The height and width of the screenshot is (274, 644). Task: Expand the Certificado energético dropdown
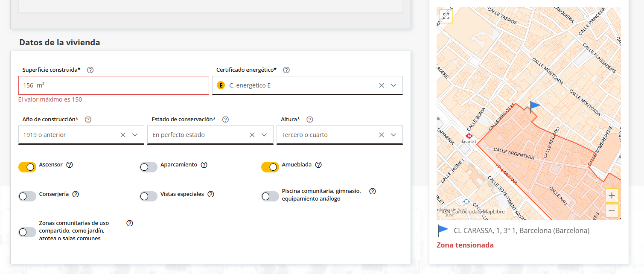click(x=393, y=85)
